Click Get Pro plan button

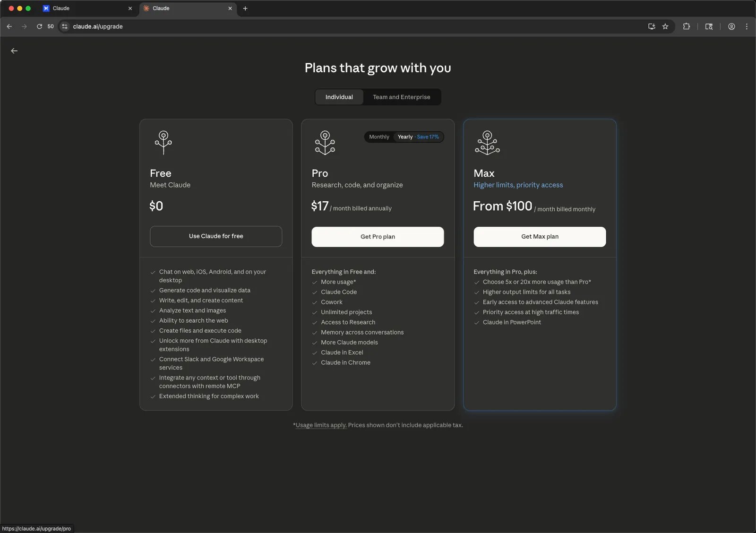coord(378,237)
